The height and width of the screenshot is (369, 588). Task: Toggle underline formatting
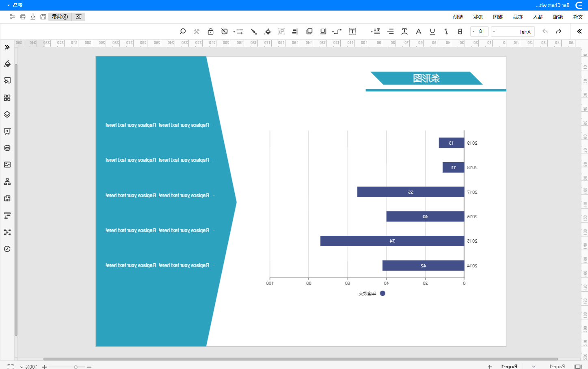(432, 31)
